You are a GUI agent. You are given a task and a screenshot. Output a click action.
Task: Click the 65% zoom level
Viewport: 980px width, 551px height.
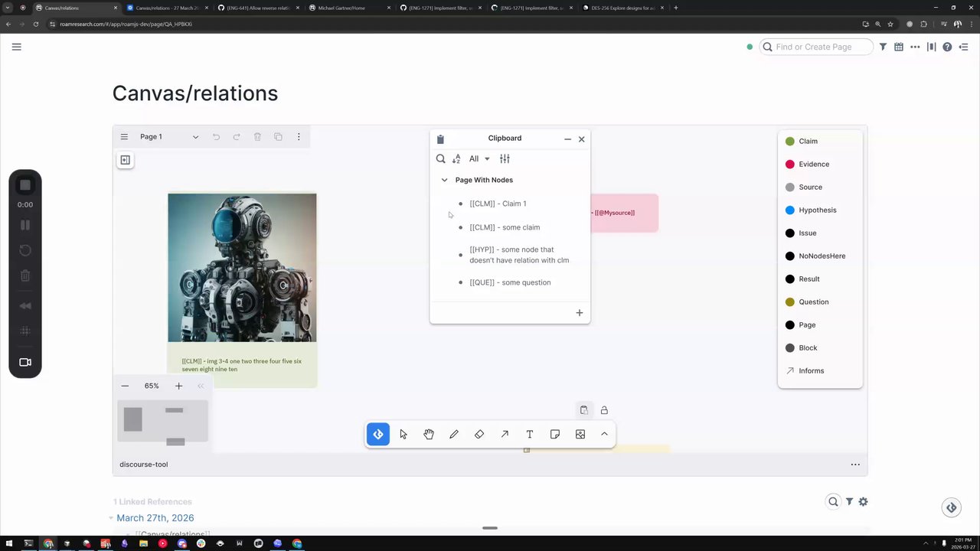pyautogui.click(x=152, y=386)
